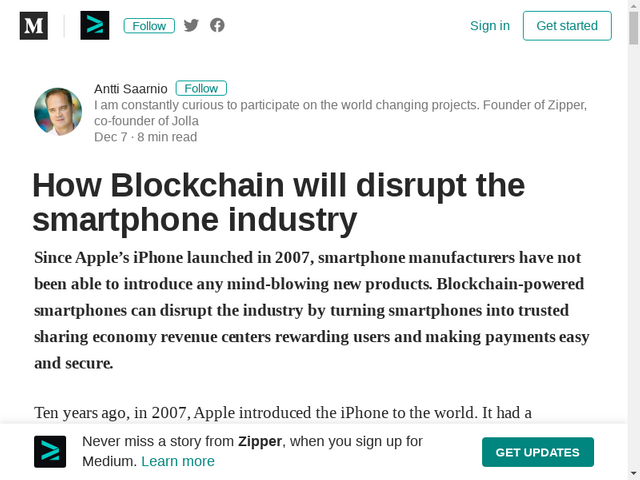Follow the Zipper publication in header
The image size is (640, 480).
[x=149, y=26]
